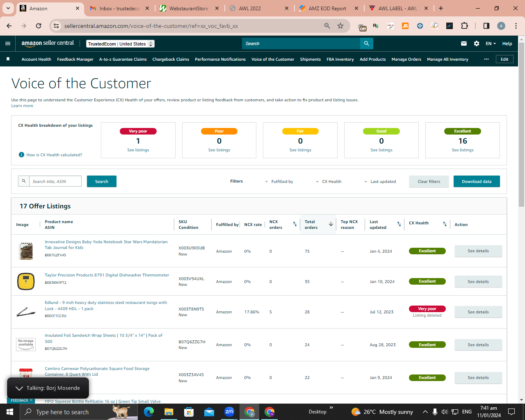Open How is CX Health calculated link
The width and height of the screenshot is (525, 420).
[54, 155]
